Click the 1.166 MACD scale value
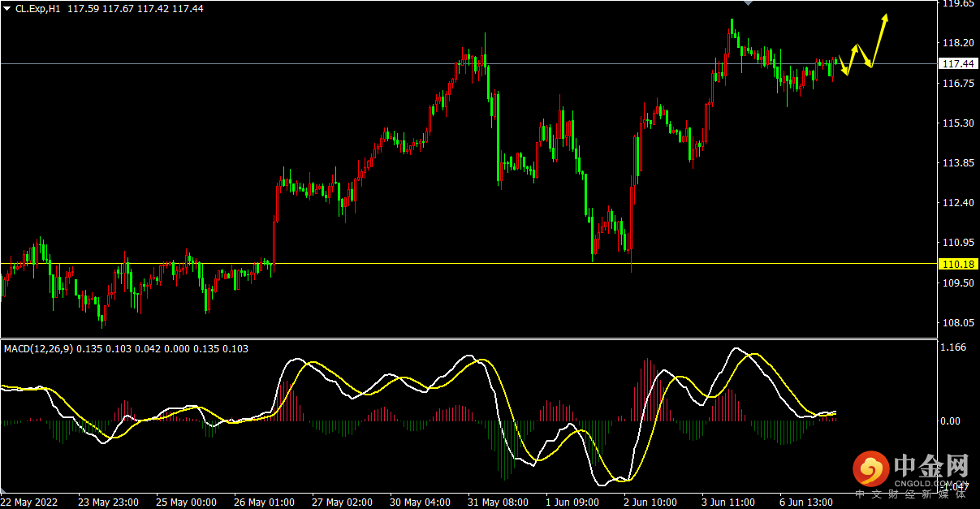 (953, 347)
